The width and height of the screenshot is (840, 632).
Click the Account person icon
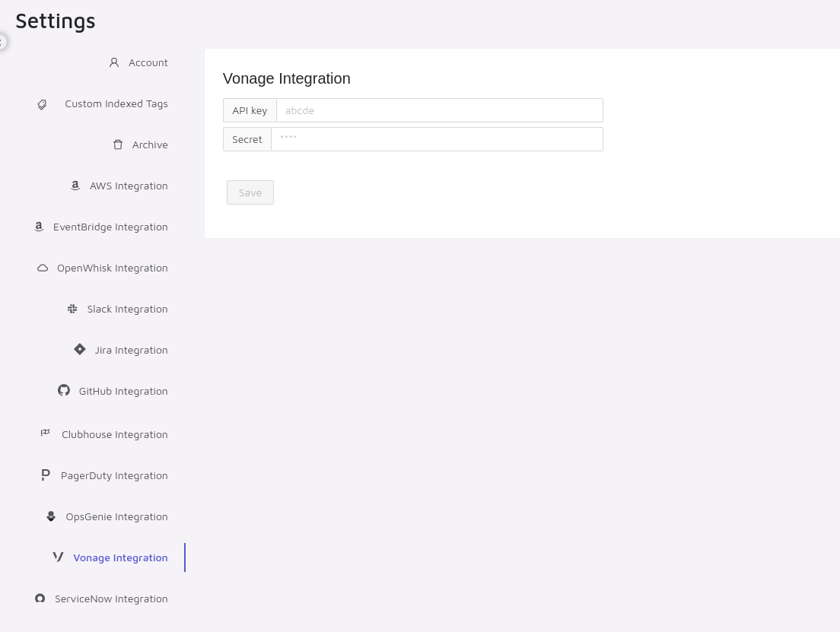tap(114, 62)
